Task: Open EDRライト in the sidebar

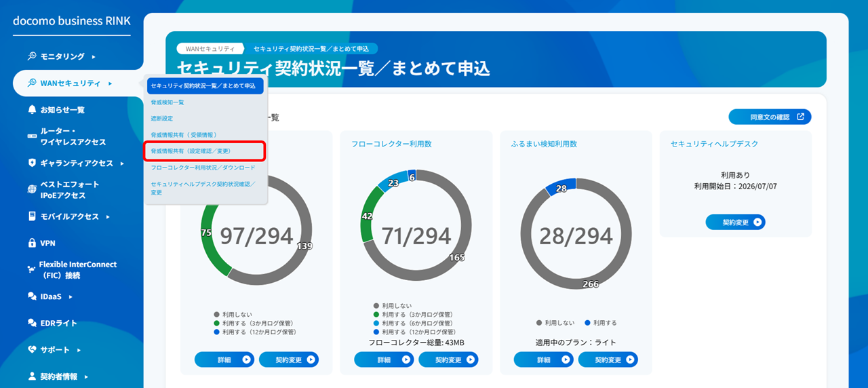Action: click(58, 323)
